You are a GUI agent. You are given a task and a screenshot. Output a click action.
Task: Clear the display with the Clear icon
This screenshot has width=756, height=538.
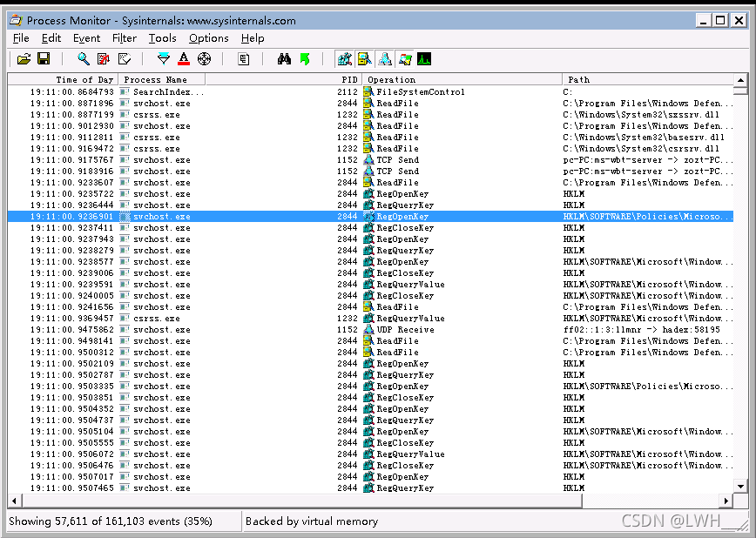click(x=125, y=59)
